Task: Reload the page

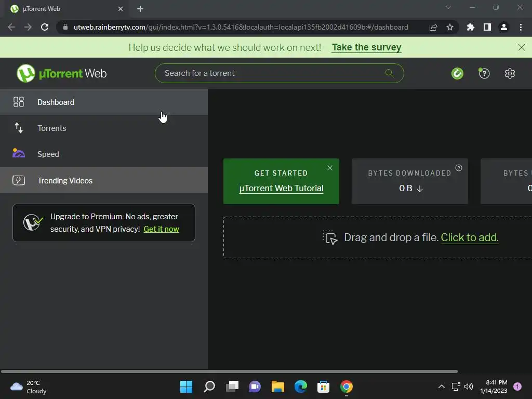Action: [x=45, y=27]
